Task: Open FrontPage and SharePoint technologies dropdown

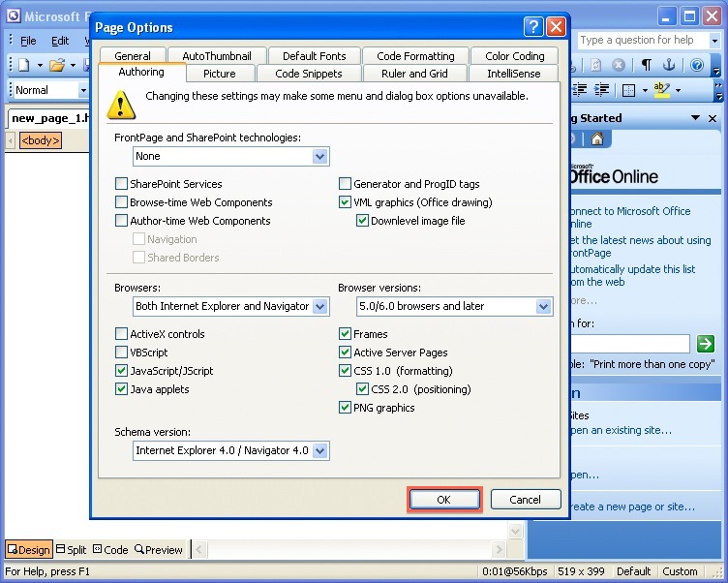Action: tap(319, 156)
